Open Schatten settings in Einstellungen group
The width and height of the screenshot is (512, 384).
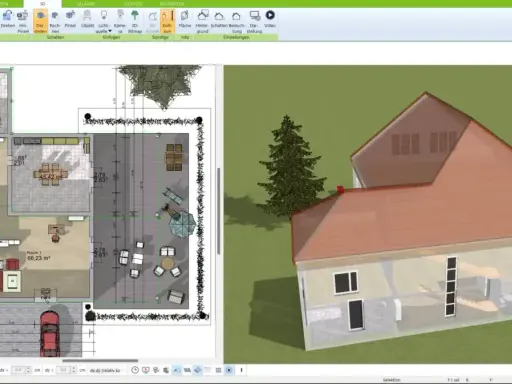coord(219,19)
